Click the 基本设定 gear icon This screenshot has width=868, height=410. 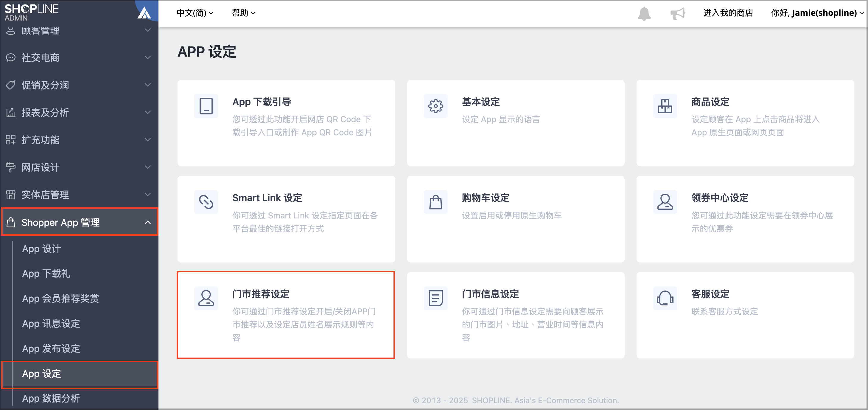(x=435, y=106)
